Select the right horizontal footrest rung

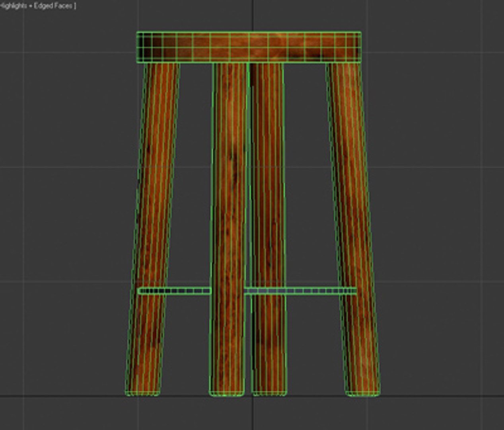300,291
